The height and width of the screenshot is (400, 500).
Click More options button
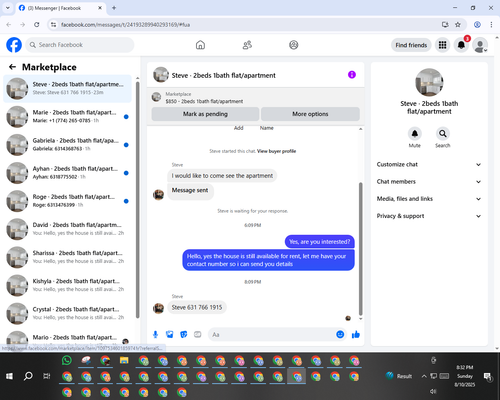310,114
